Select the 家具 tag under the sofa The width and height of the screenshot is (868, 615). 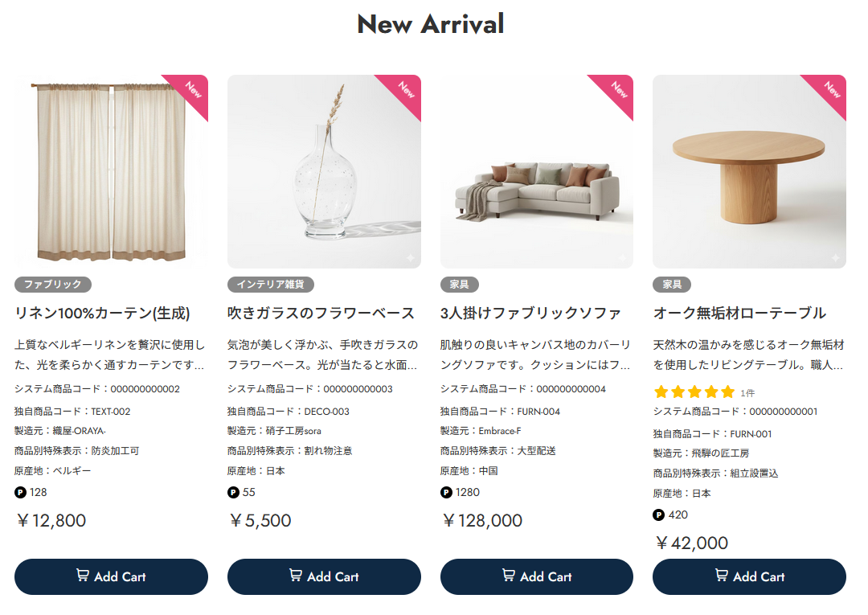point(459,285)
